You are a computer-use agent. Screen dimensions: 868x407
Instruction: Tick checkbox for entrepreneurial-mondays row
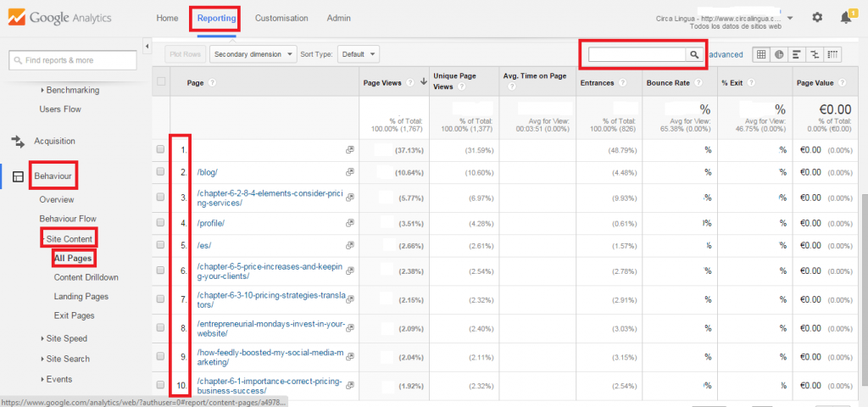click(160, 327)
